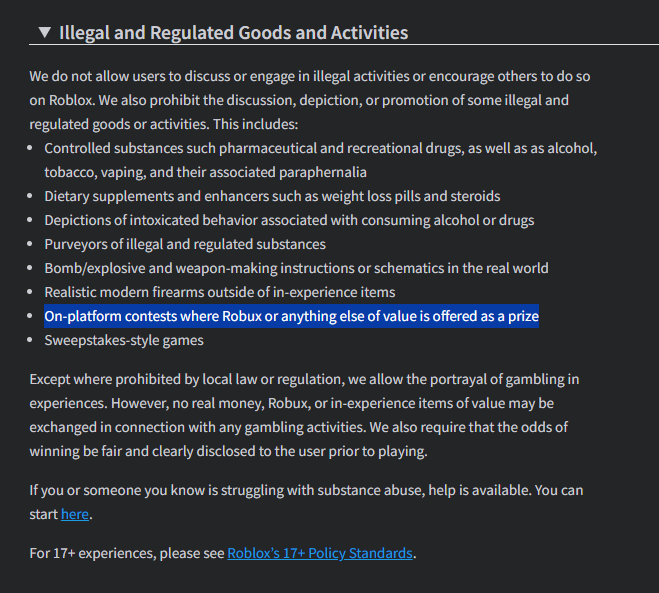The height and width of the screenshot is (593, 659).
Task: Click the 'For 17+ experiences' text
Action: 127,553
